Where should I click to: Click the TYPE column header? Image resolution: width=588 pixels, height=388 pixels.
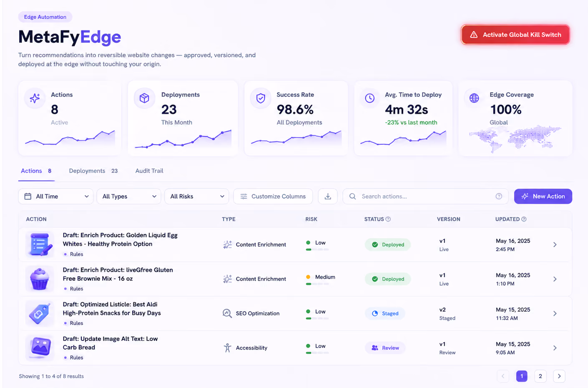point(229,219)
